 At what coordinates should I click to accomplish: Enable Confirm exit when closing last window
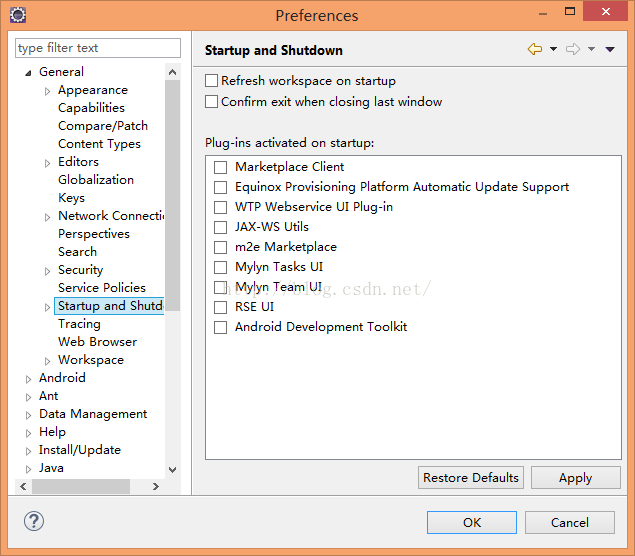pos(211,101)
